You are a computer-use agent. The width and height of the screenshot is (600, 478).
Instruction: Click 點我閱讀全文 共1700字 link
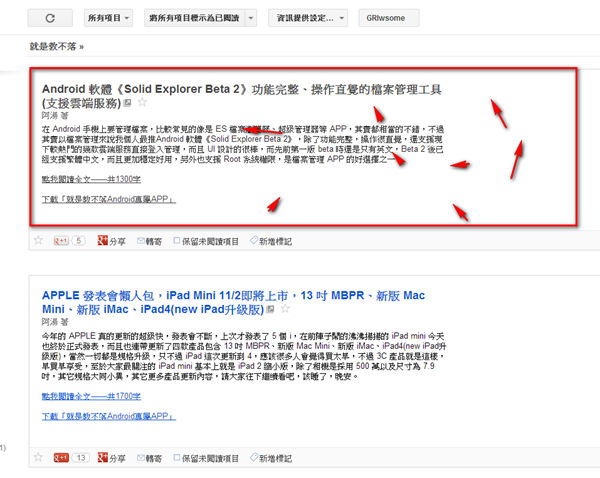91,396
